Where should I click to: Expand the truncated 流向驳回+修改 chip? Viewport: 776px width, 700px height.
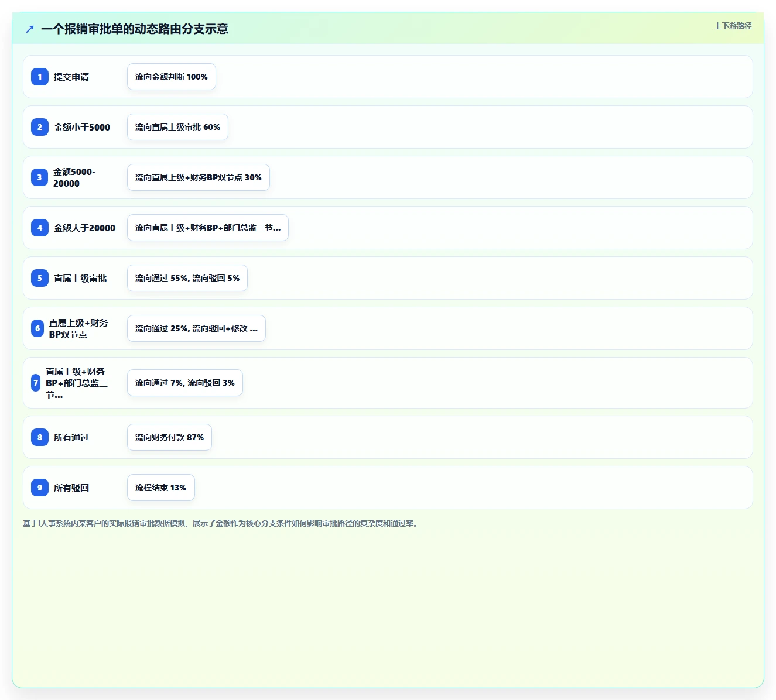196,328
